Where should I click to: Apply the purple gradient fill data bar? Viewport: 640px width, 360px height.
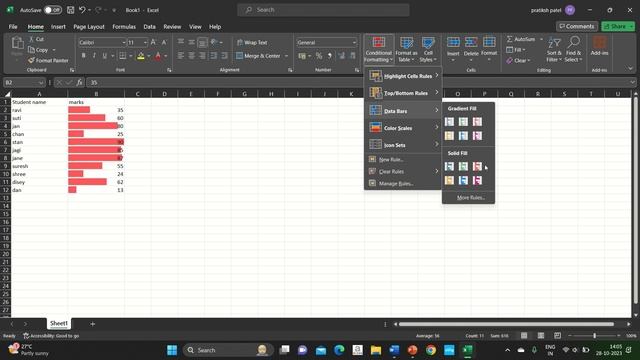477,136
